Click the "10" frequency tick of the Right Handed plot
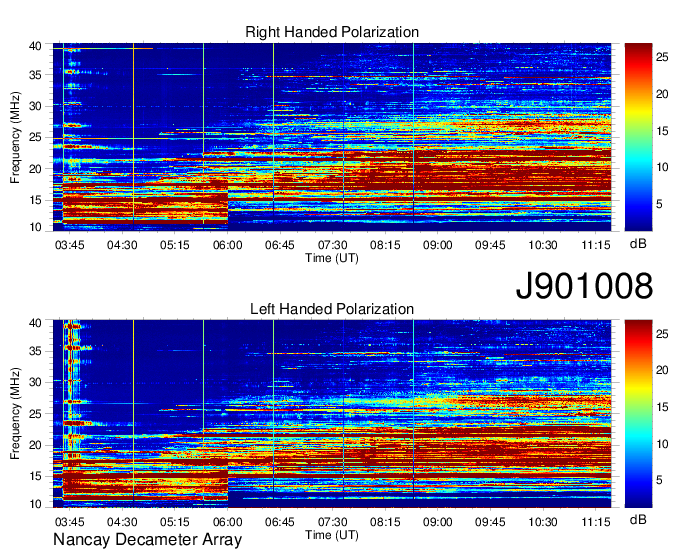 pos(35,227)
